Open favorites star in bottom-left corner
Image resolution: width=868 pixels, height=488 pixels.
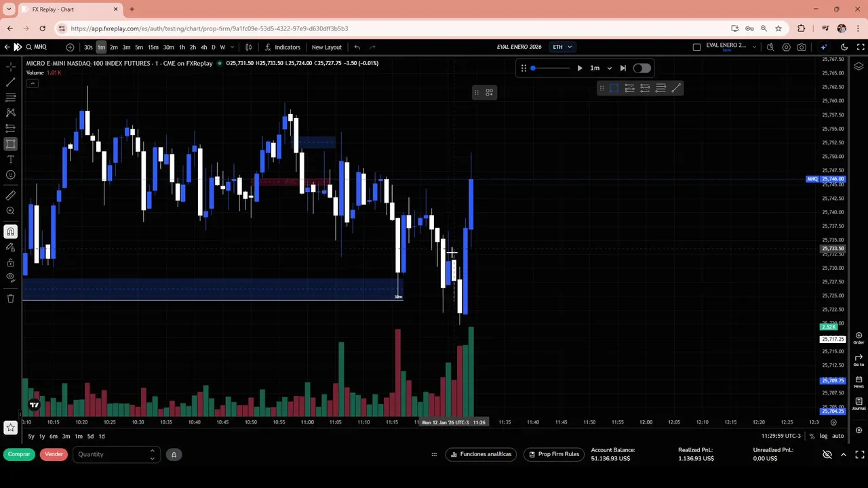[x=10, y=428]
